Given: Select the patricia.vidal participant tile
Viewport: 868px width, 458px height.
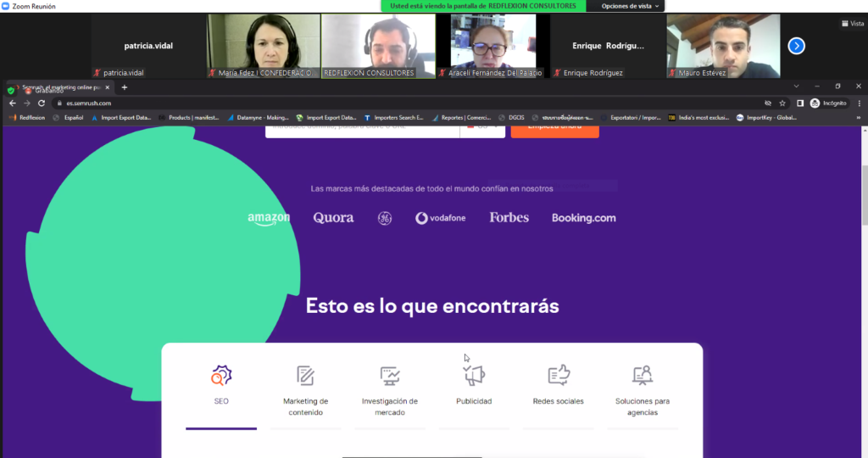Looking at the screenshot, I should coord(148,46).
